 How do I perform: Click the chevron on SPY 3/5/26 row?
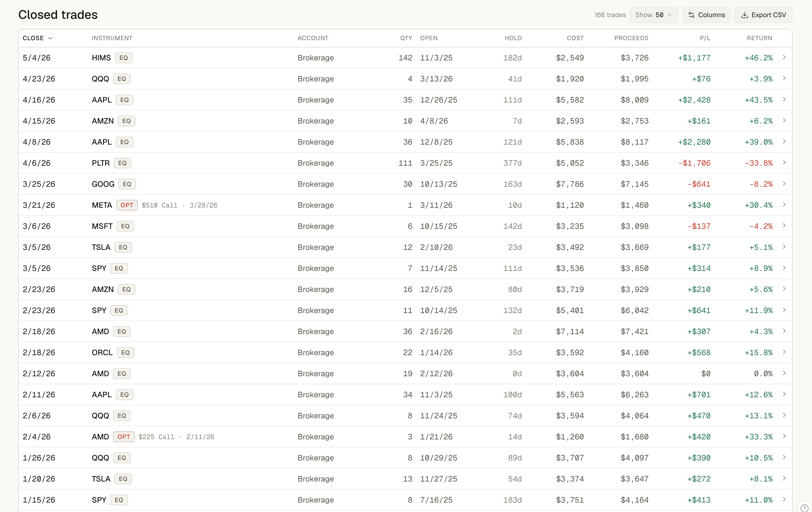click(x=784, y=268)
